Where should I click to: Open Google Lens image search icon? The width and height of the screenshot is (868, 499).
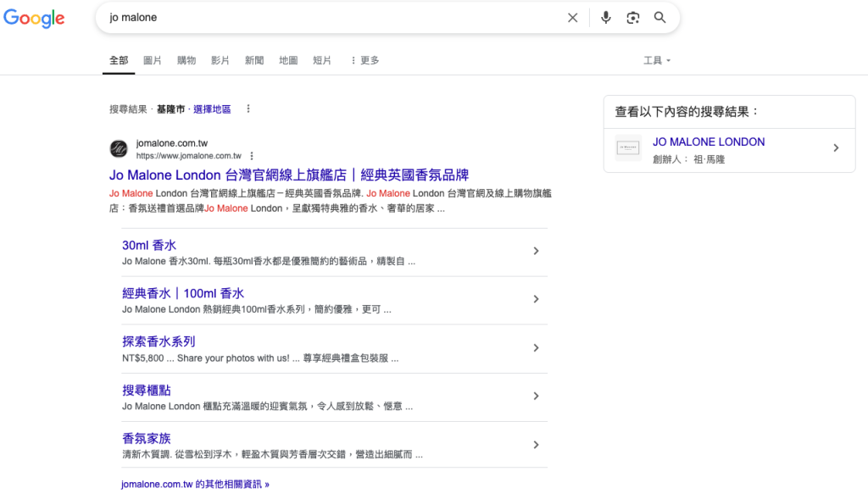(632, 18)
